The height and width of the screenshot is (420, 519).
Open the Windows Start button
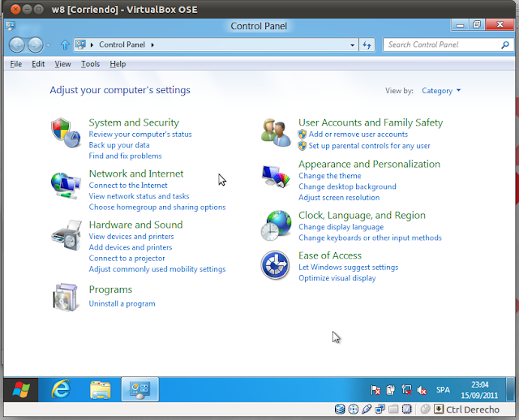click(21, 389)
